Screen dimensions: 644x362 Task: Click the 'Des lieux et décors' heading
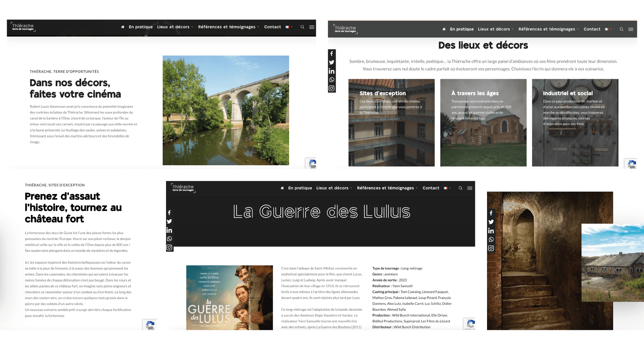pyautogui.click(x=483, y=45)
